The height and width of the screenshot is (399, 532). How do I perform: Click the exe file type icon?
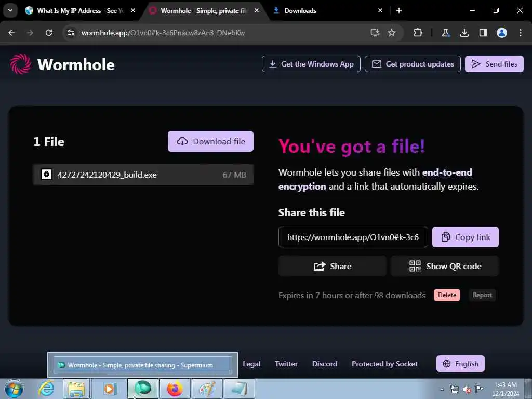pos(46,175)
